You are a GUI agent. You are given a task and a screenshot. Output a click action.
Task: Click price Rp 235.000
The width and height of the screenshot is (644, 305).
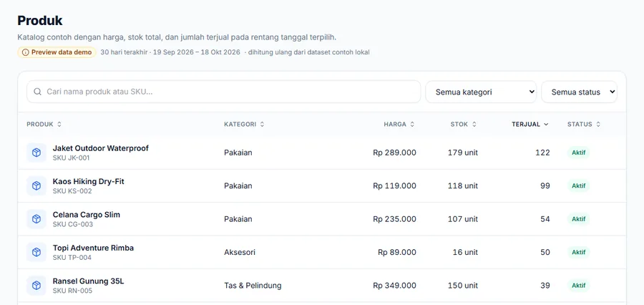pyautogui.click(x=394, y=219)
